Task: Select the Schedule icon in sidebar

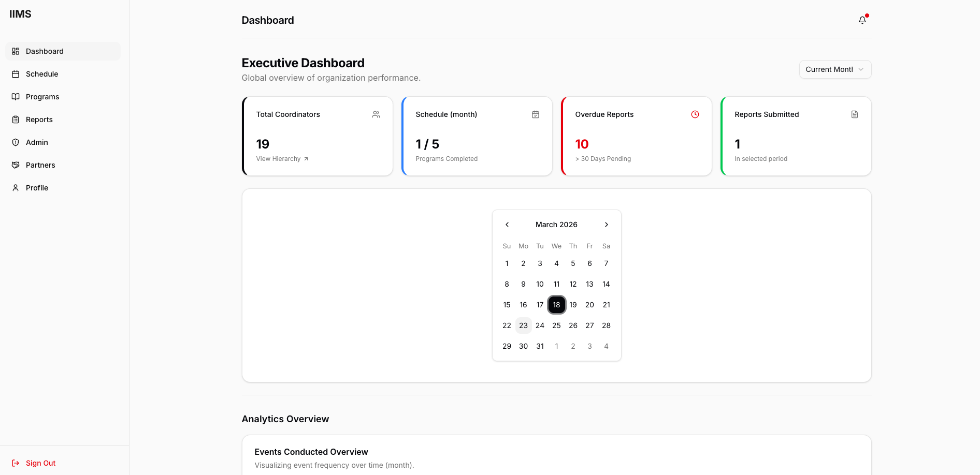Action: click(16, 73)
